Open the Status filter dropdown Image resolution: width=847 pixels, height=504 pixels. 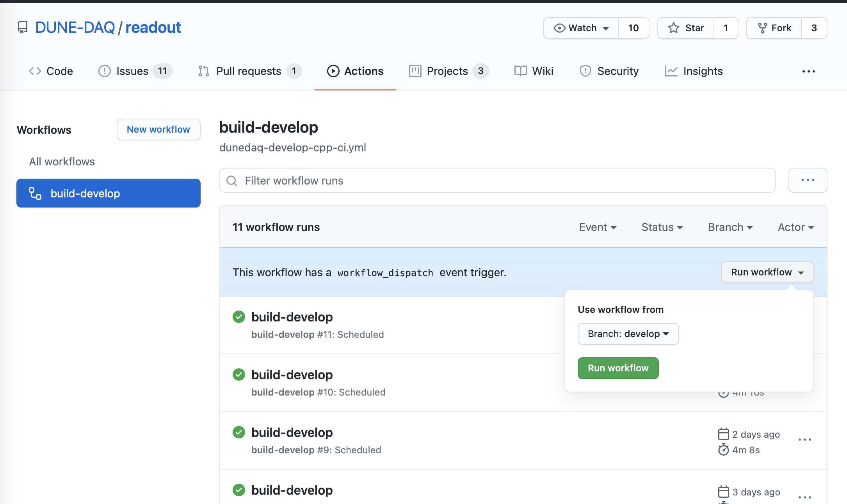point(662,227)
